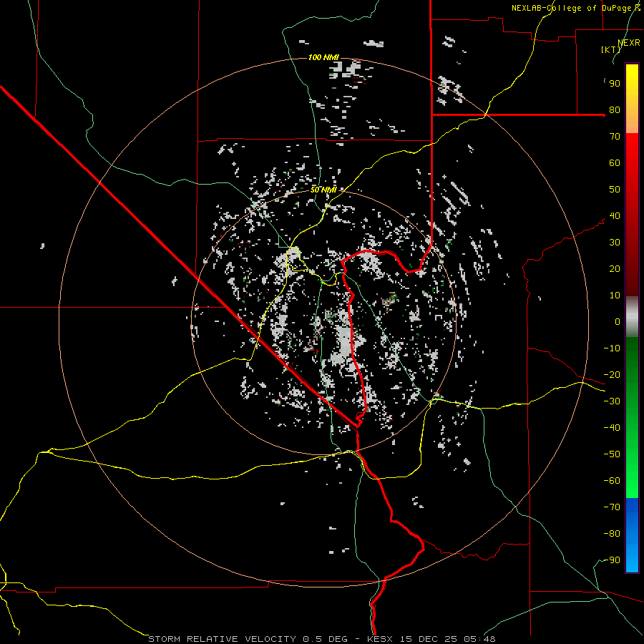Click the yellow top segment of color bar

point(632,99)
